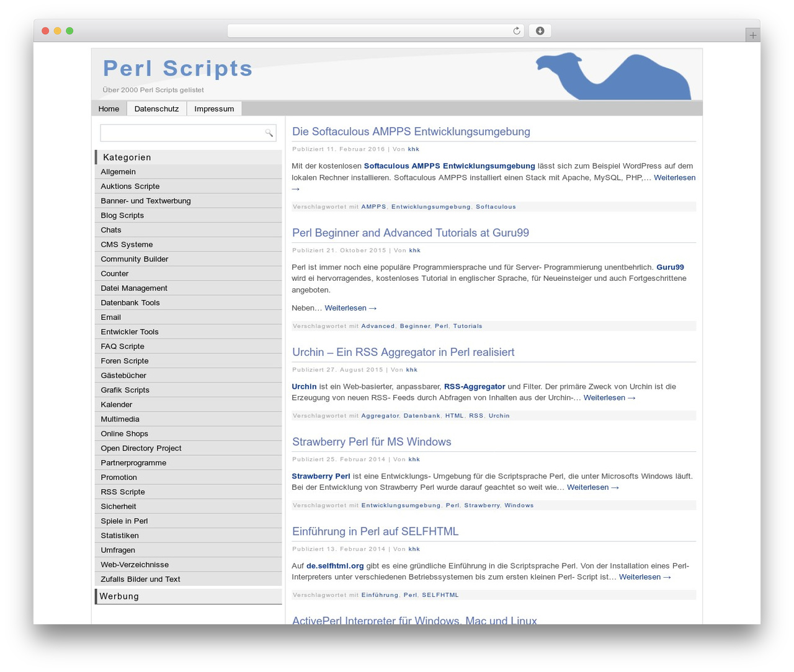Open the Softaculous AMPPS Entwicklungsumgebung post title

411,131
